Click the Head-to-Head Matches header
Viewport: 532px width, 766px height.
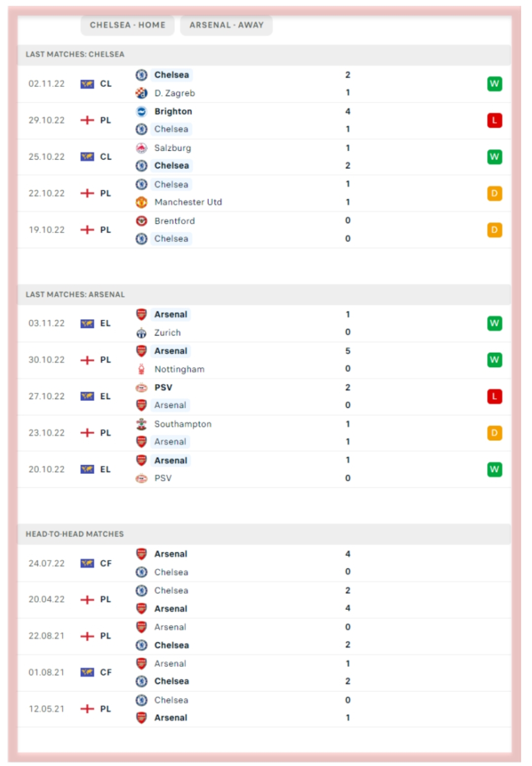75,534
